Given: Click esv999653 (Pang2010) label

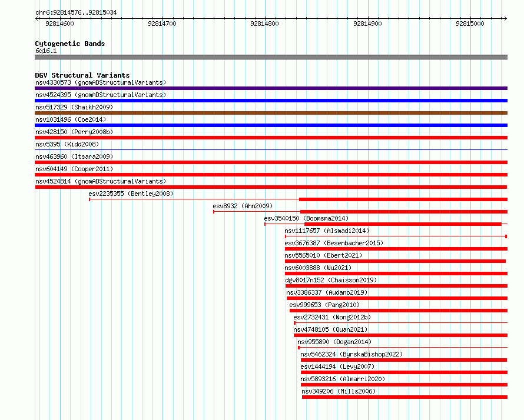Looking at the screenshot, I should point(324,305).
